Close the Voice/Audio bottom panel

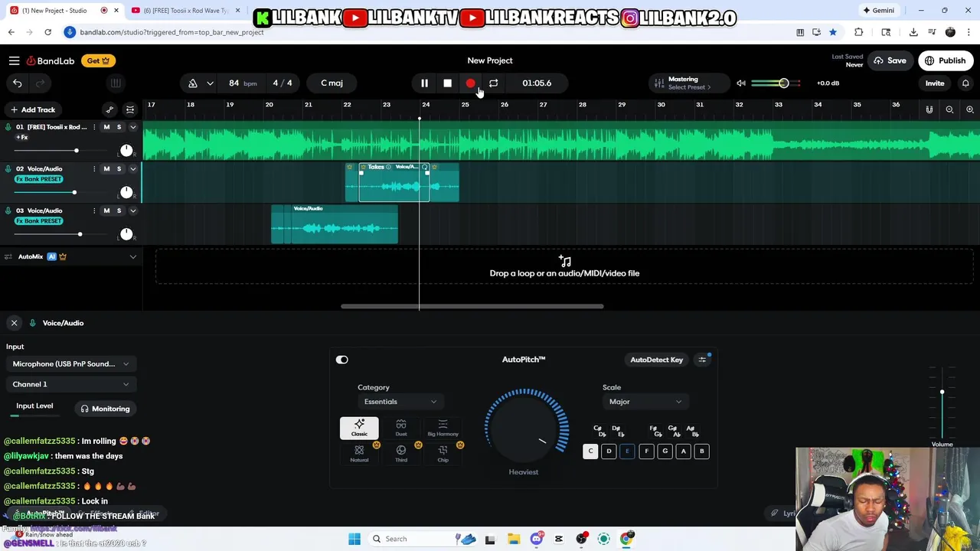pos(14,323)
